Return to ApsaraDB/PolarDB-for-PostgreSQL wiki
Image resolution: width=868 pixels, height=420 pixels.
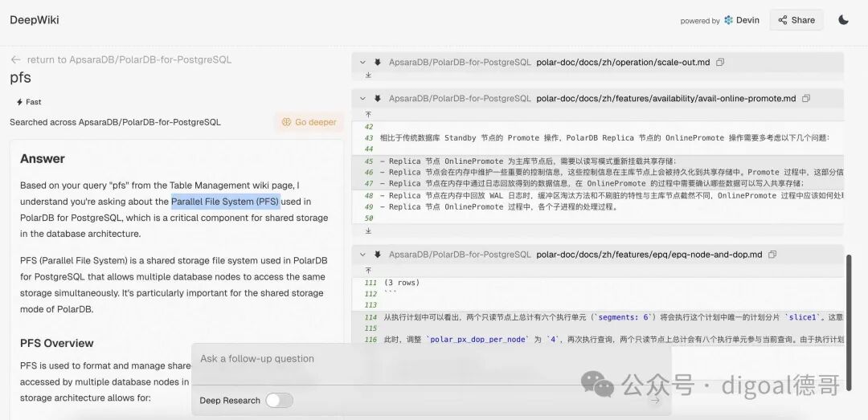point(129,59)
